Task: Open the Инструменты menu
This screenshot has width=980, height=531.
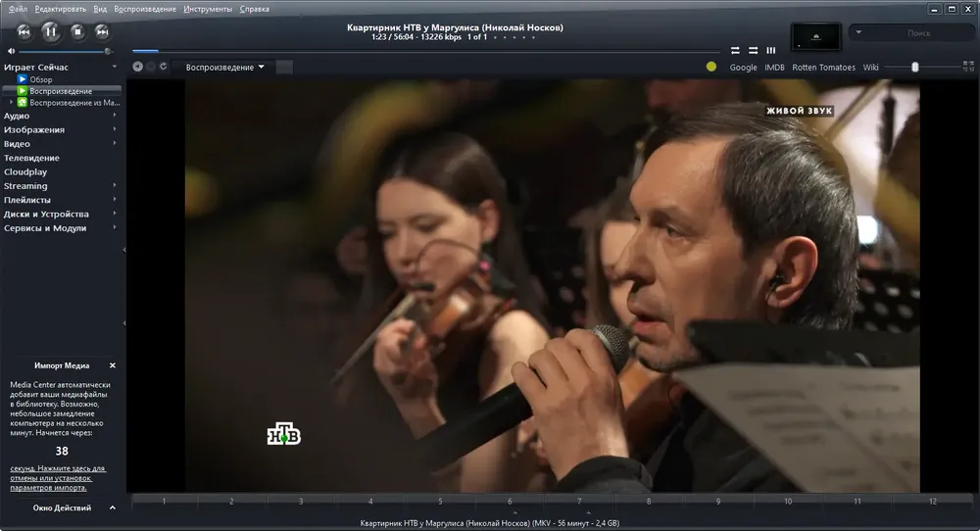Action: click(x=208, y=9)
